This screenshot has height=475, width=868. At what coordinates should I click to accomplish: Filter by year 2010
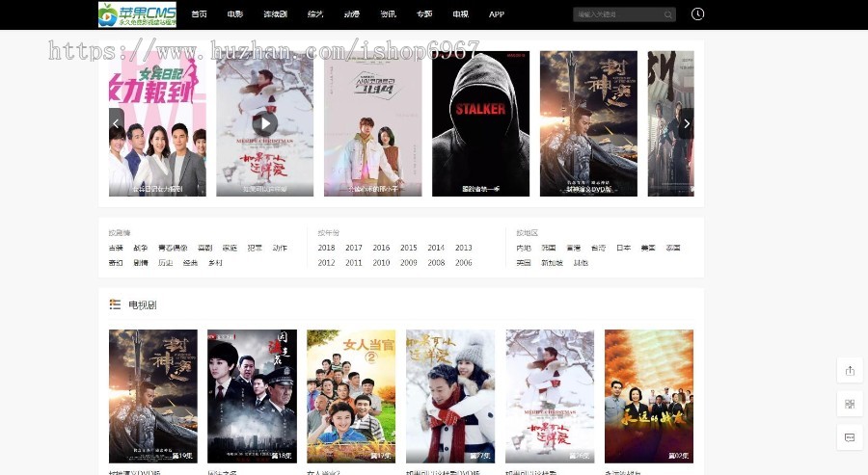(381, 263)
